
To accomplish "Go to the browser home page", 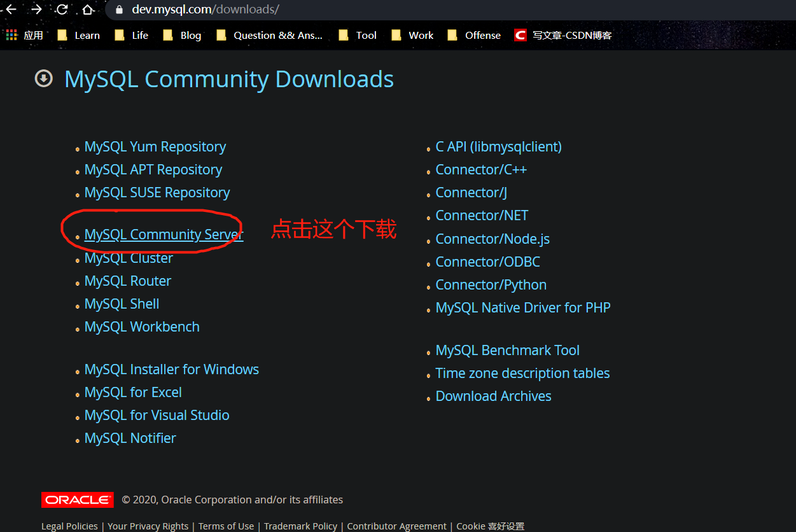I will [88, 10].
